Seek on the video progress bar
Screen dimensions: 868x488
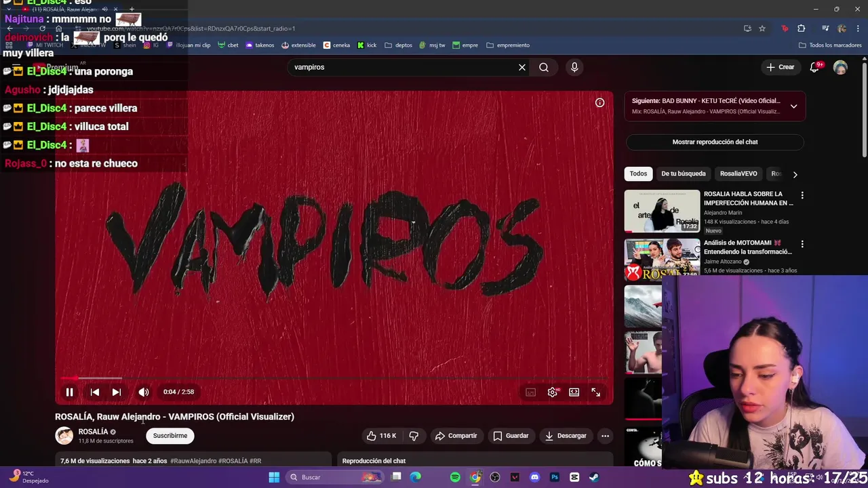coord(334,378)
